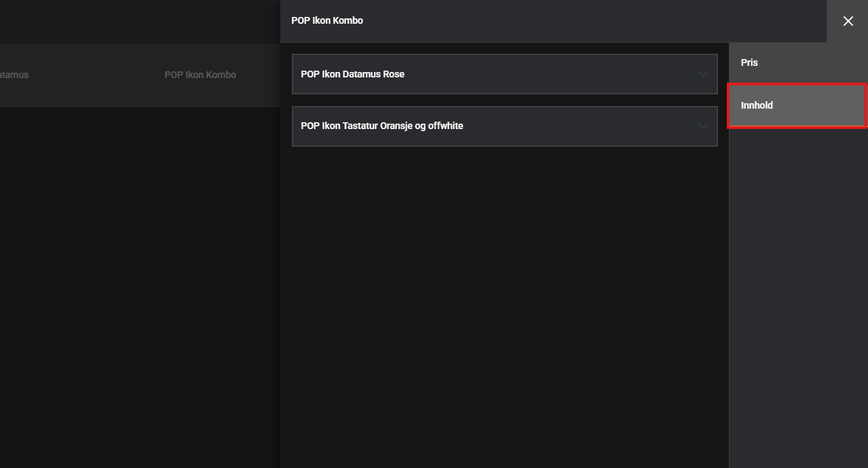The image size is (868, 468).
Task: Click the panel header title 'POP Ikon Kombo'
Action: tap(327, 20)
